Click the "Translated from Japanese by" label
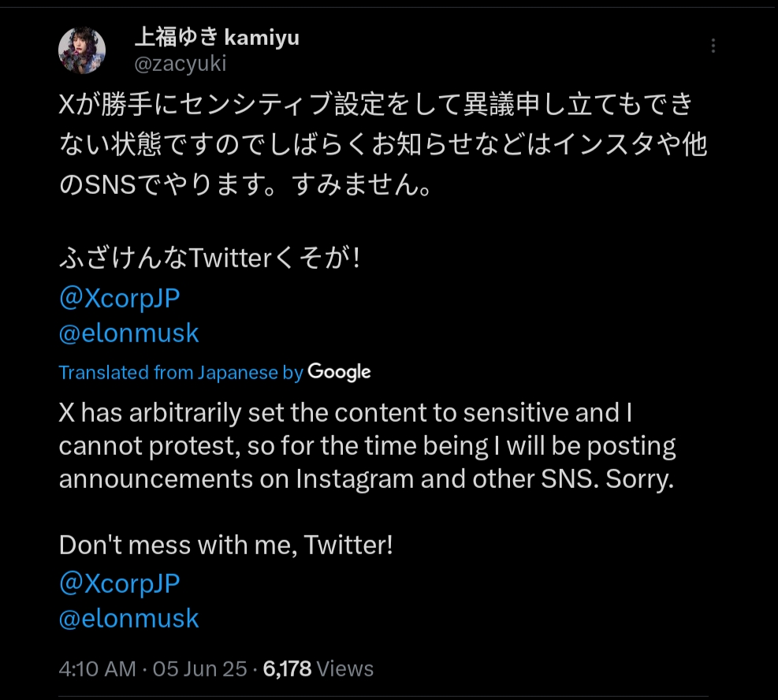778x700 pixels. pos(181,373)
